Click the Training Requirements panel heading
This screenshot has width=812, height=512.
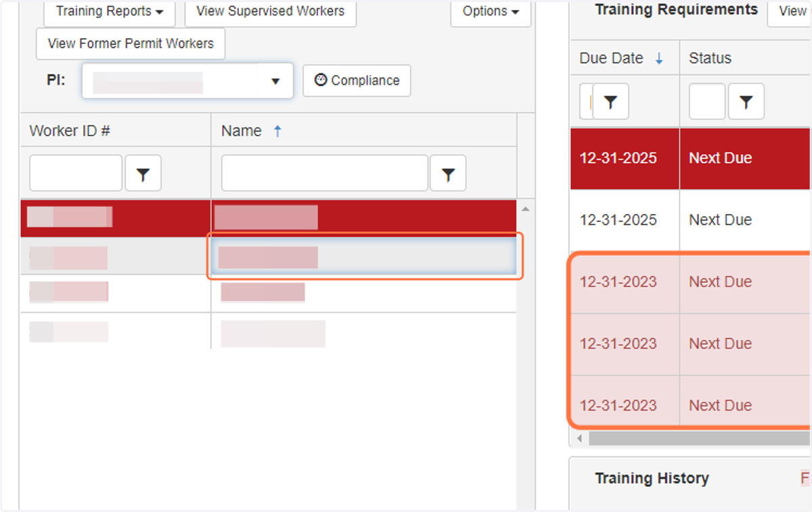[677, 9]
